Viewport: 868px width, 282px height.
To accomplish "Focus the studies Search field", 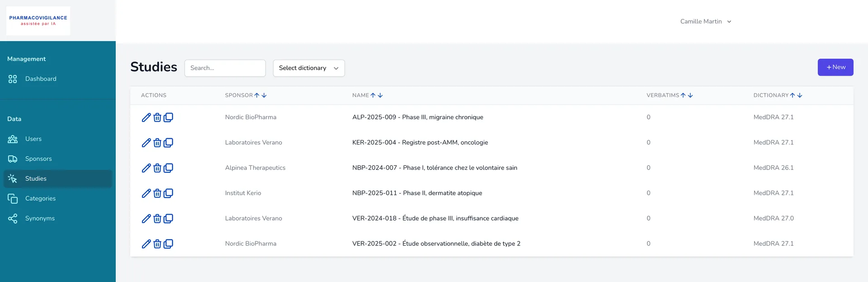I will 225,68.
